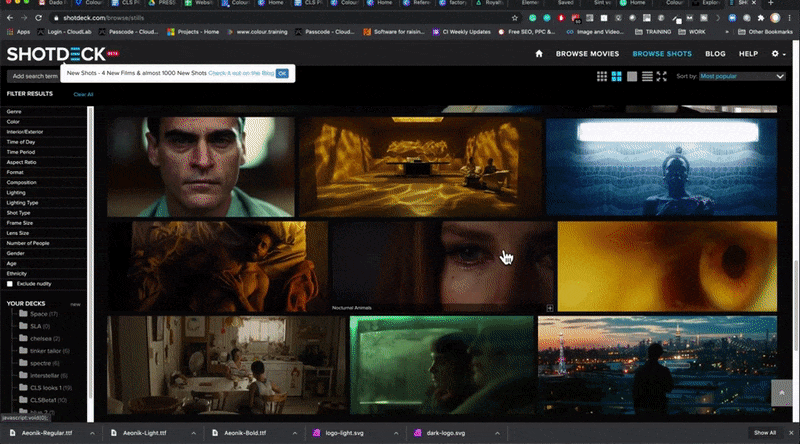Screen dimensions: 800x444
Task: Switch to single large image view
Action: pos(632,76)
